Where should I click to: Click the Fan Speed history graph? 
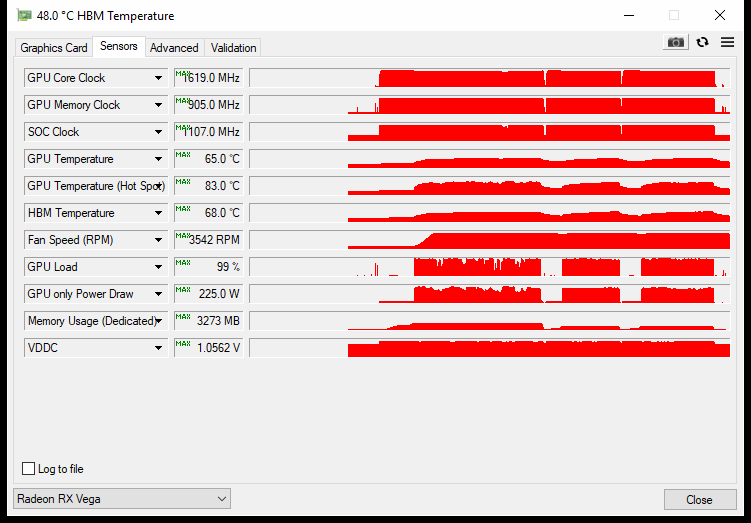tap(489, 240)
